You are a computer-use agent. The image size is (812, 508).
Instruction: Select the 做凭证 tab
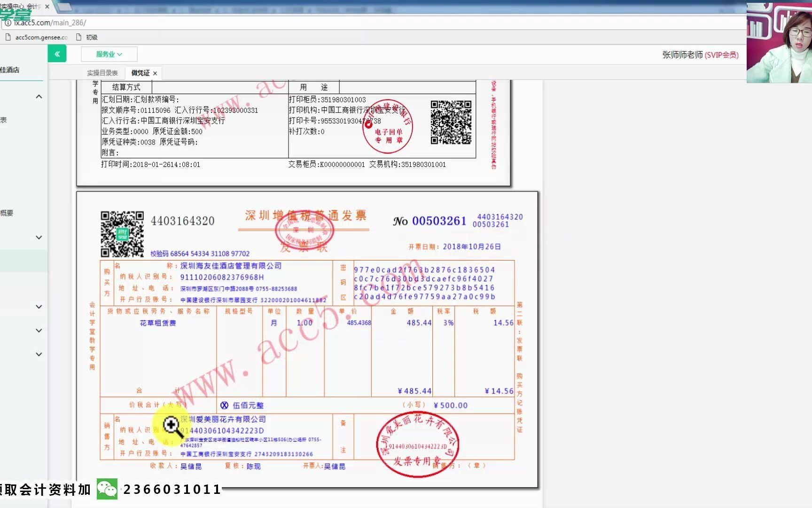pyautogui.click(x=140, y=73)
